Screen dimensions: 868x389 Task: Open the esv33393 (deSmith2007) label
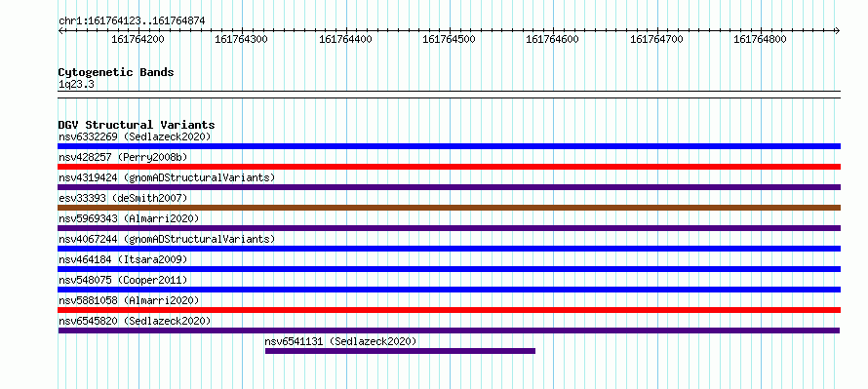[x=123, y=198]
